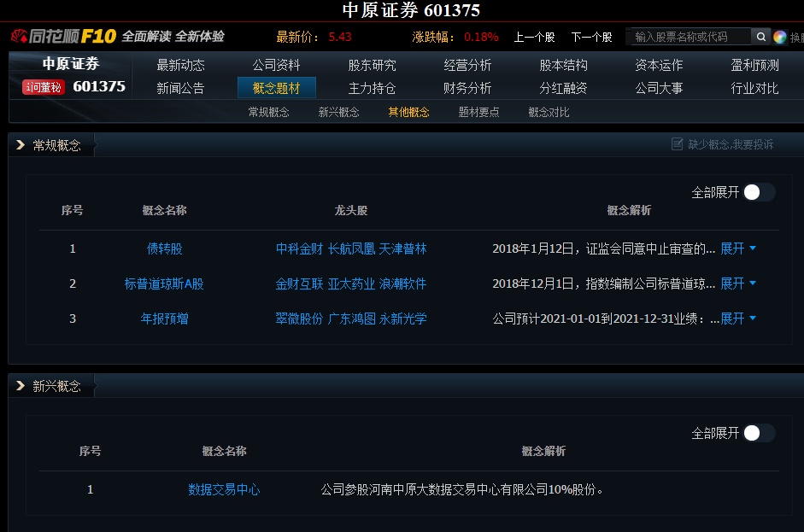The image size is (804, 532).
Task: Open leading stock 亚太药业
Action: [351, 284]
